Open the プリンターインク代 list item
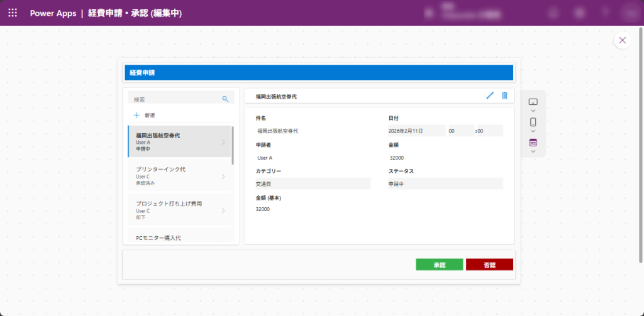This screenshot has width=644, height=316. pos(179,176)
